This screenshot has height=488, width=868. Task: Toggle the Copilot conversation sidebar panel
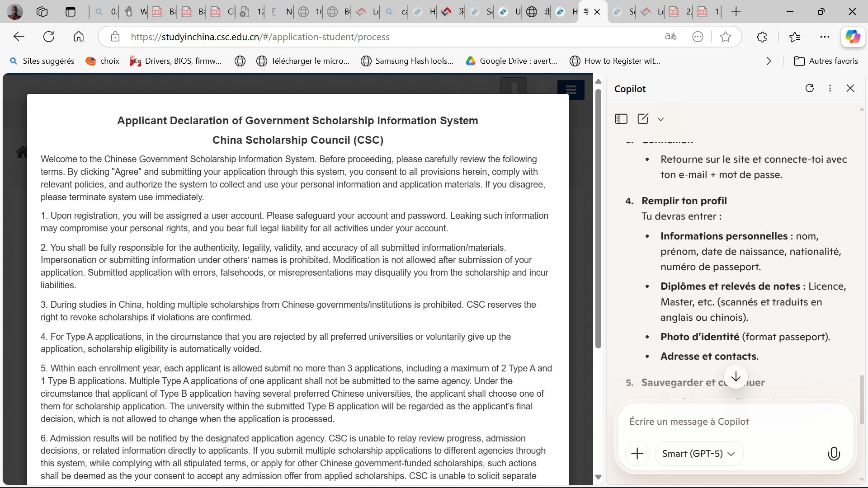(621, 119)
